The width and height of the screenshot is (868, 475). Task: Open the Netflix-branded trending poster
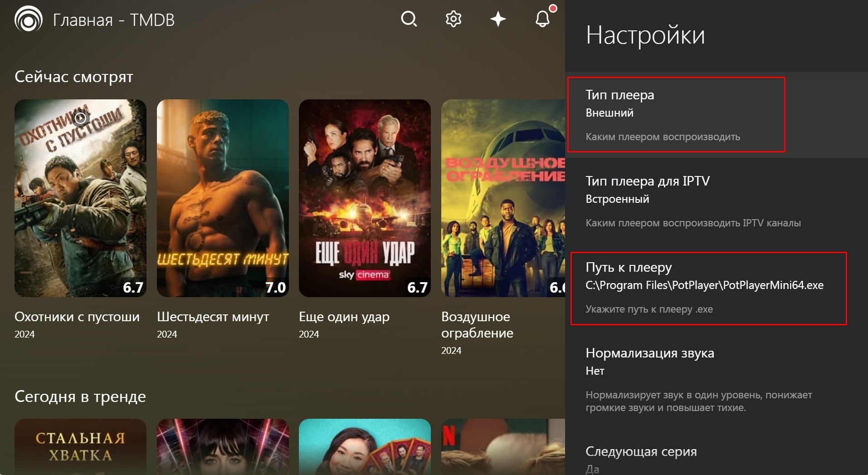tap(503, 447)
